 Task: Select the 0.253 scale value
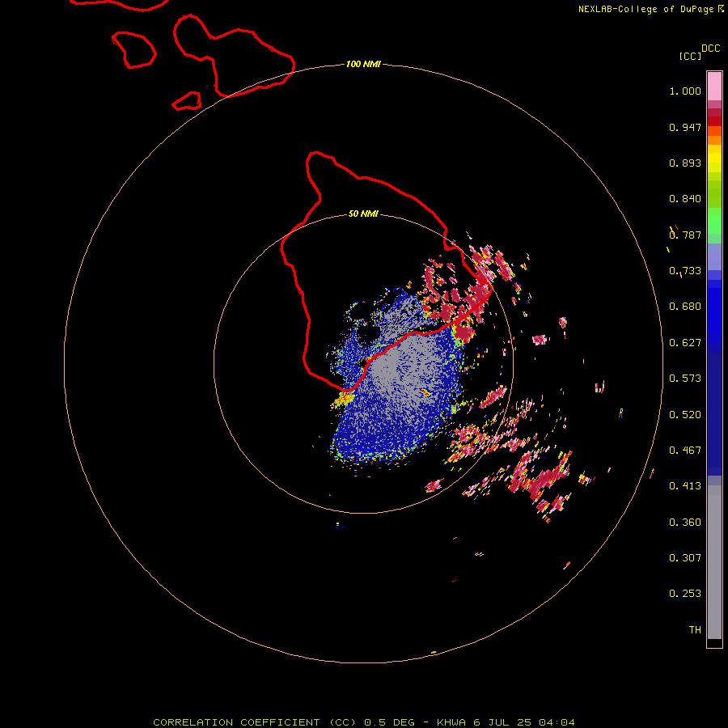pyautogui.click(x=685, y=594)
